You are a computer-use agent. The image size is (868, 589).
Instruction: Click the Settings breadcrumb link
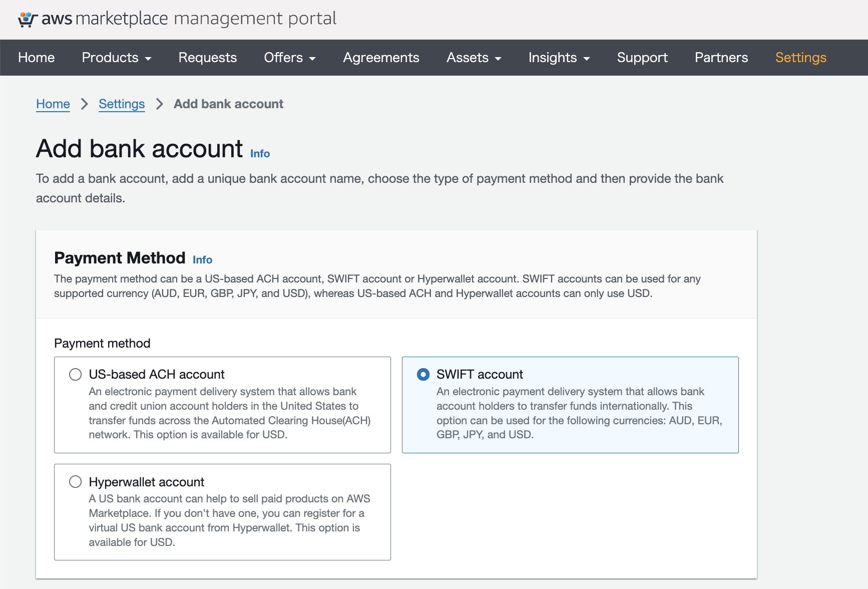pos(122,104)
